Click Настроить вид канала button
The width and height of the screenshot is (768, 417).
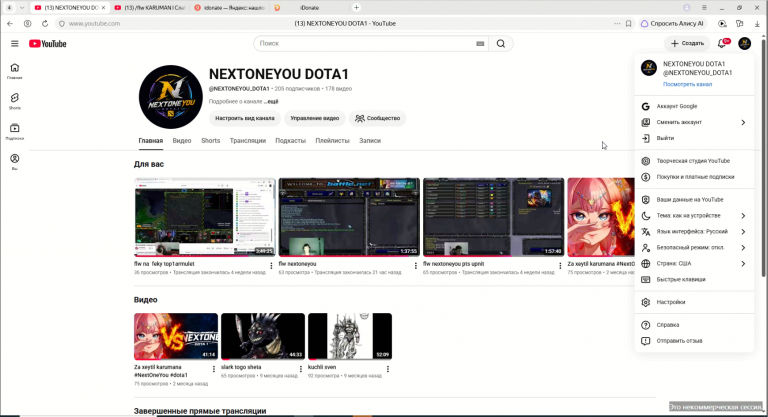[245, 118]
